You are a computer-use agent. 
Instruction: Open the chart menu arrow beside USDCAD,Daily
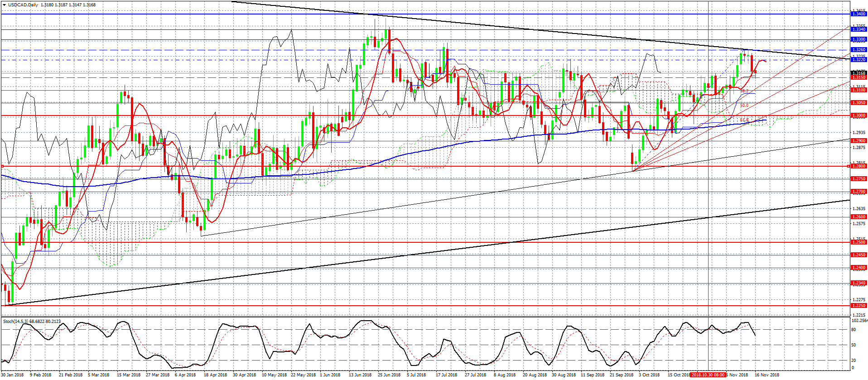pyautogui.click(x=4, y=5)
